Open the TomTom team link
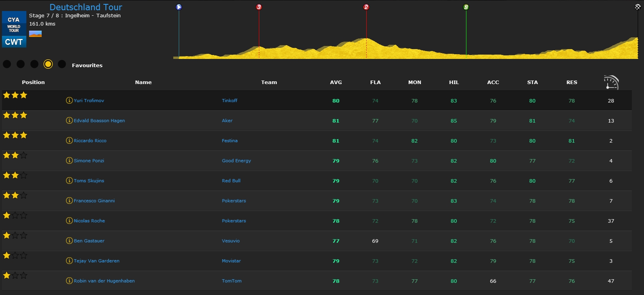This screenshot has height=295, width=644. pos(232,281)
